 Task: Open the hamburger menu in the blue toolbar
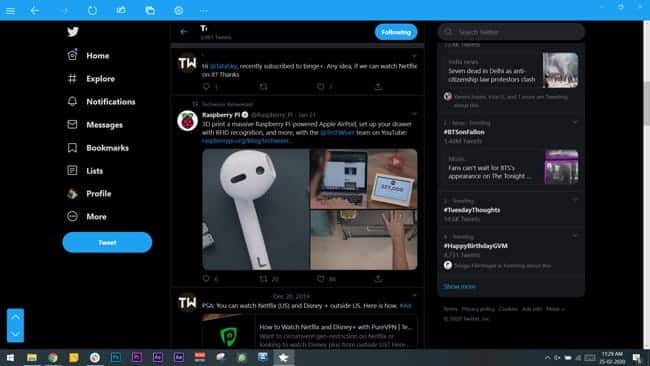point(10,11)
